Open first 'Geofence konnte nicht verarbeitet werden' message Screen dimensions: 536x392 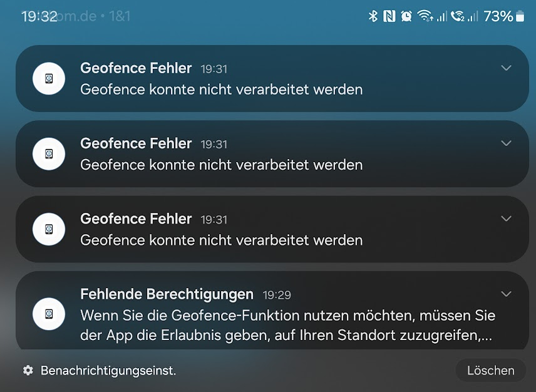(x=222, y=90)
